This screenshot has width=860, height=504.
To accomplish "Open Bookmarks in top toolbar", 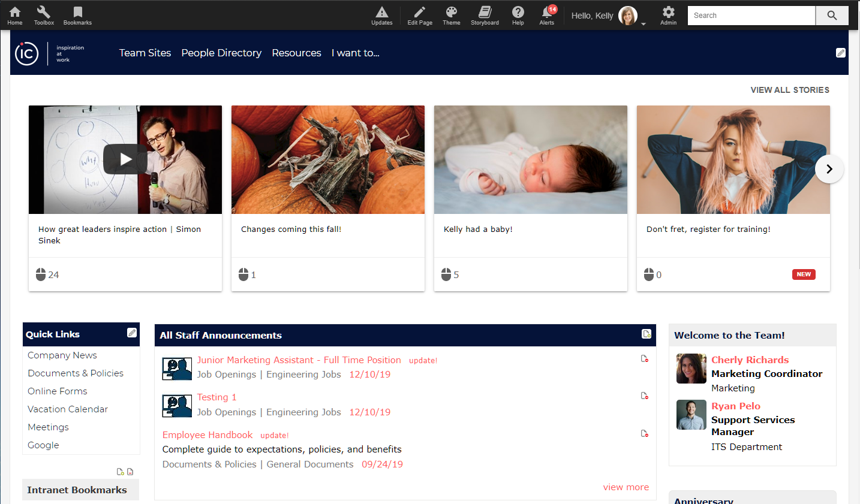I will point(78,16).
